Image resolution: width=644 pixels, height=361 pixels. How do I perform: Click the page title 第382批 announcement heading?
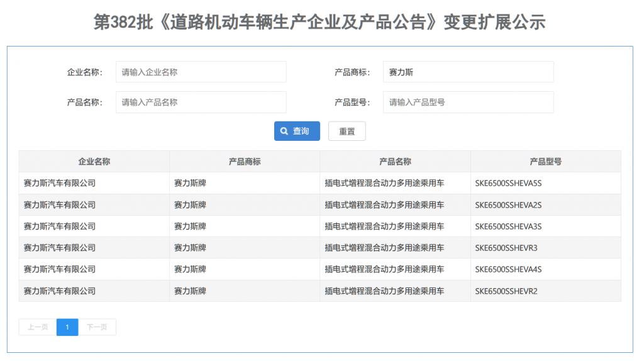point(319,22)
